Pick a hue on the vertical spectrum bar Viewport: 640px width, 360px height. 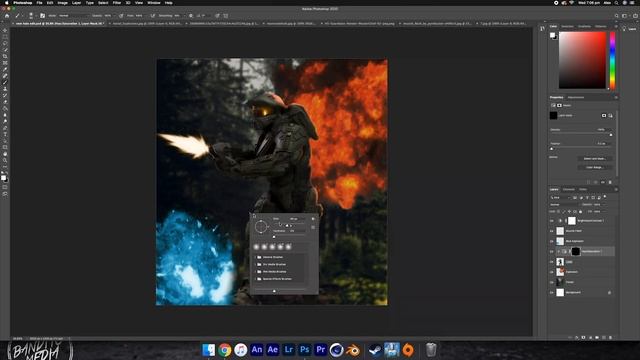point(612,60)
